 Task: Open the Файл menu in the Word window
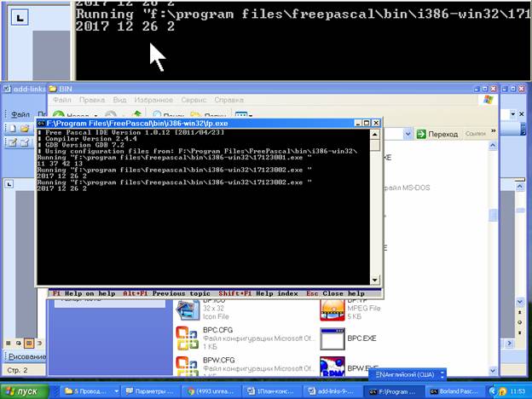[x=20, y=114]
